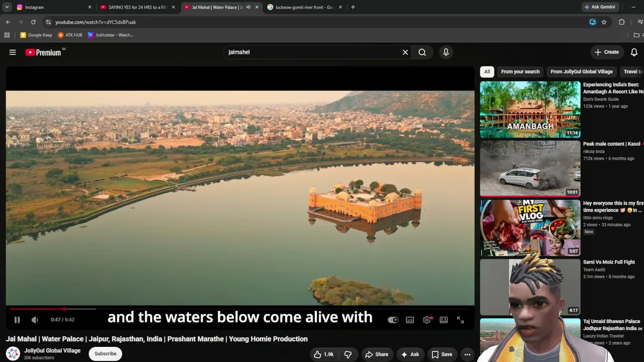Click the 0:47 / 6:42 time display
644x362 pixels.
pyautogui.click(x=62, y=320)
